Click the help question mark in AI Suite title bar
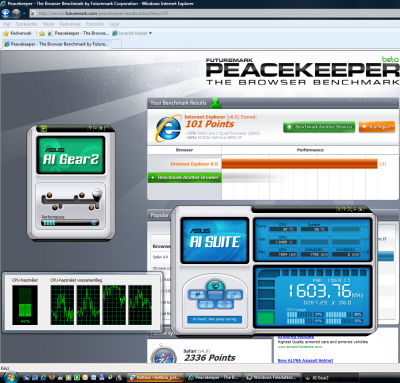The height and width of the screenshot is (383, 400). point(344,209)
